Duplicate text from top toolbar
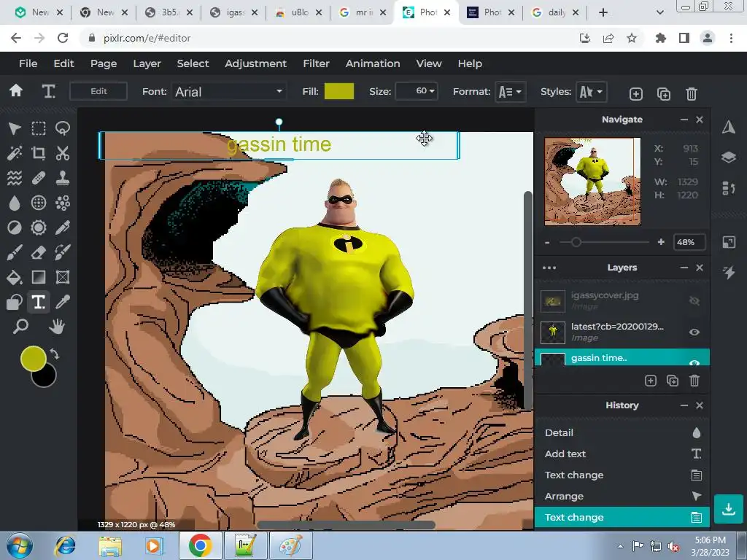747x560 pixels. [x=664, y=94]
